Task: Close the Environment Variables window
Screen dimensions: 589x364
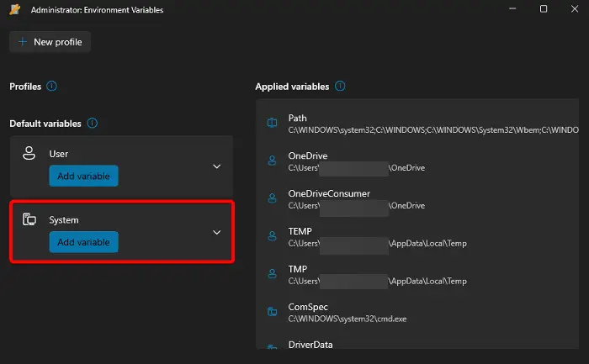Action: [575, 9]
